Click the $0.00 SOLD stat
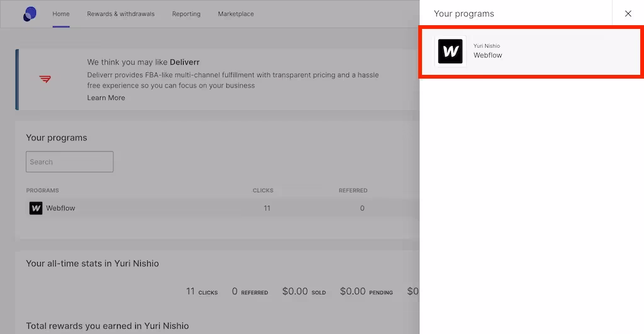 [x=304, y=291]
